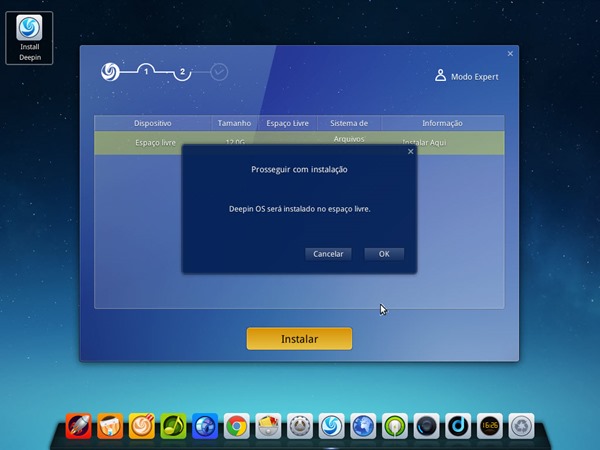
Task: Select the Espaço livre device row
Action: tap(299, 142)
